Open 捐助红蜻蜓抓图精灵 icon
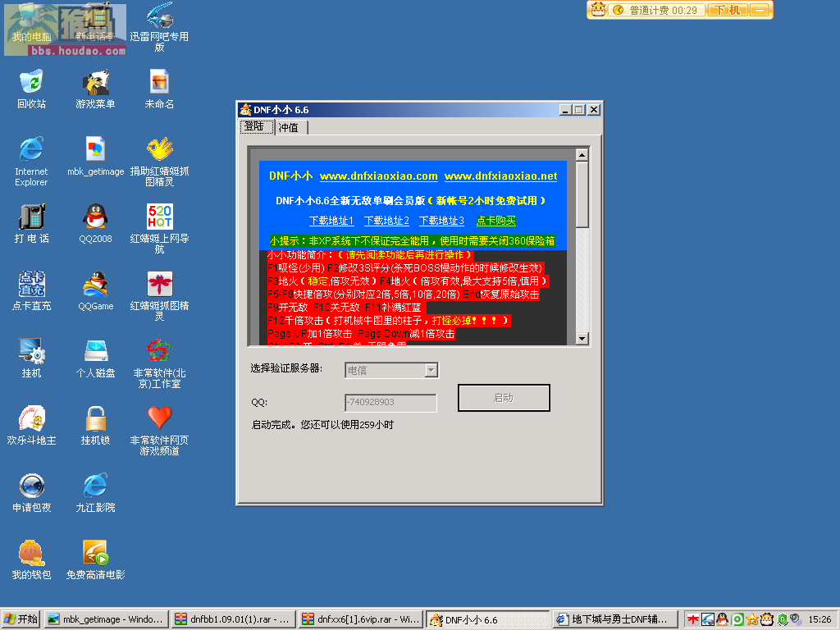 pos(159,162)
